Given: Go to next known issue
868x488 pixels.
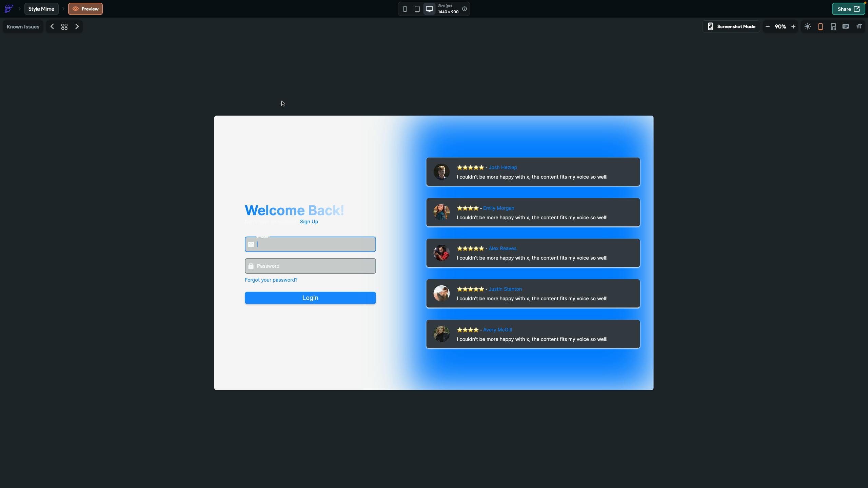Looking at the screenshot, I should [77, 26].
